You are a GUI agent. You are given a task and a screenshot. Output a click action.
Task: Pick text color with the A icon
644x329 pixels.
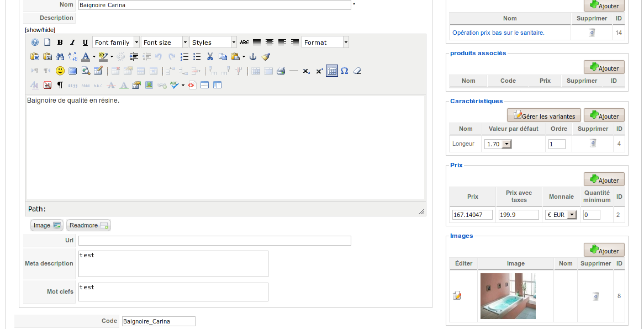[86, 57]
